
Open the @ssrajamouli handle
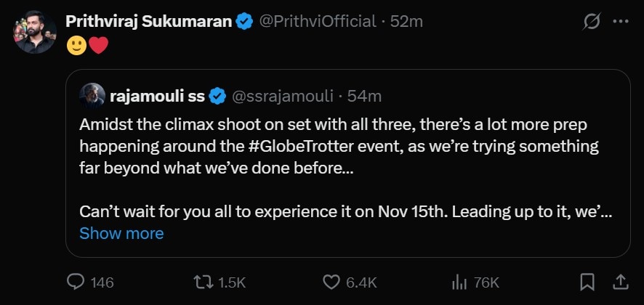coord(282,96)
